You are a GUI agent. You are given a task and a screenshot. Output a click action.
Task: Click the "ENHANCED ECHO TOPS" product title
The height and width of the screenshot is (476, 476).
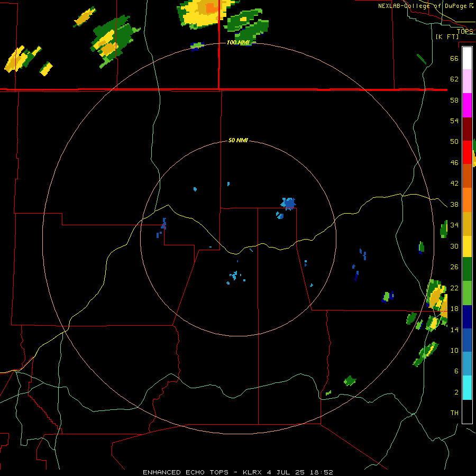(186, 472)
